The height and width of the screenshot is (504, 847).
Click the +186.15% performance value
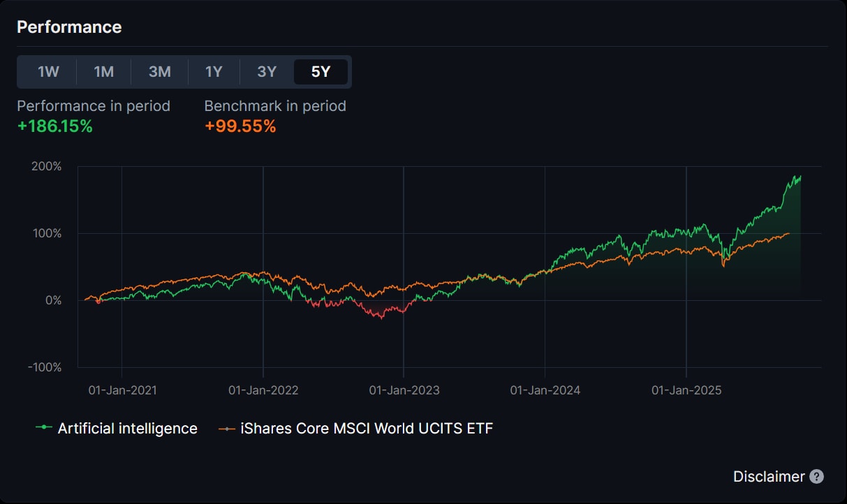coord(54,126)
